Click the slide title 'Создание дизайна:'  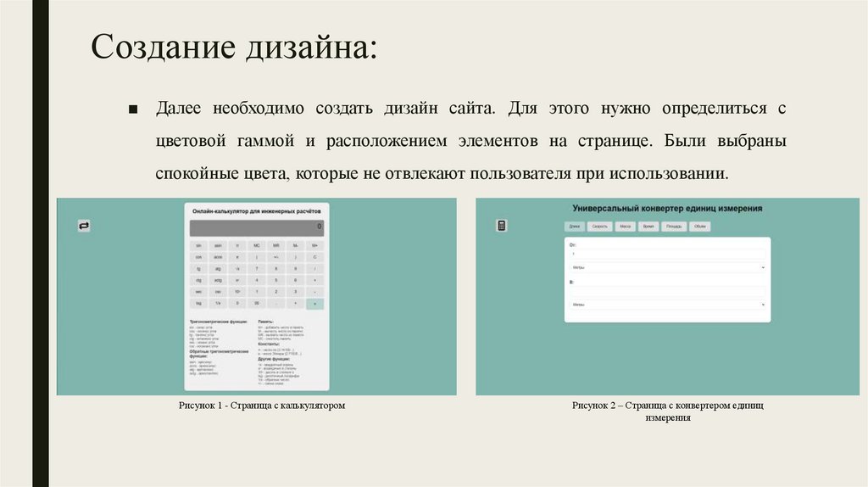point(234,47)
